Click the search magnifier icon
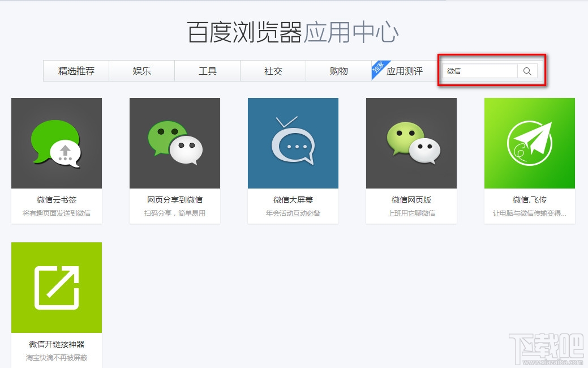588x368 pixels. click(x=527, y=71)
